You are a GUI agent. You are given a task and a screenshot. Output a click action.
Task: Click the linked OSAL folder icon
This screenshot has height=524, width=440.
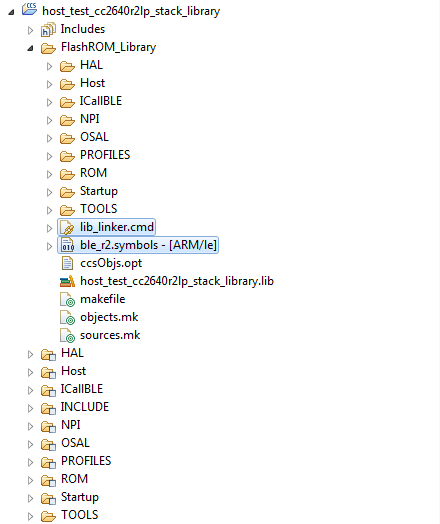pyautogui.click(x=48, y=444)
